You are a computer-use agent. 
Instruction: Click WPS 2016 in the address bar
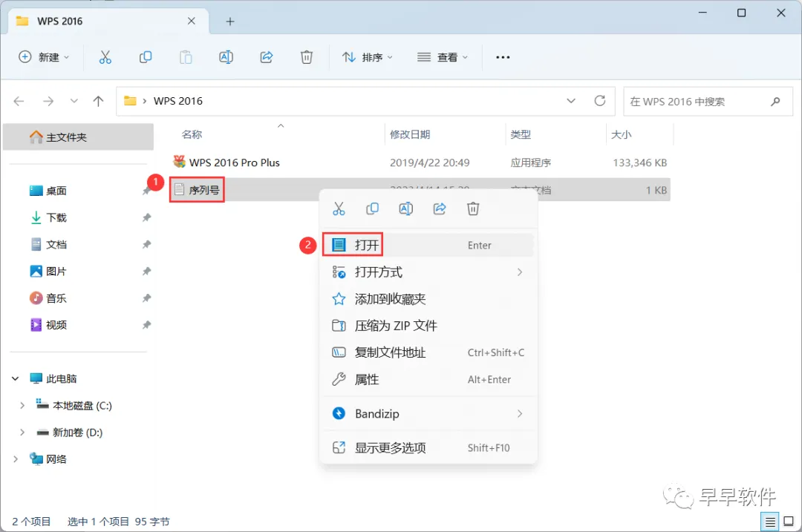click(x=178, y=101)
